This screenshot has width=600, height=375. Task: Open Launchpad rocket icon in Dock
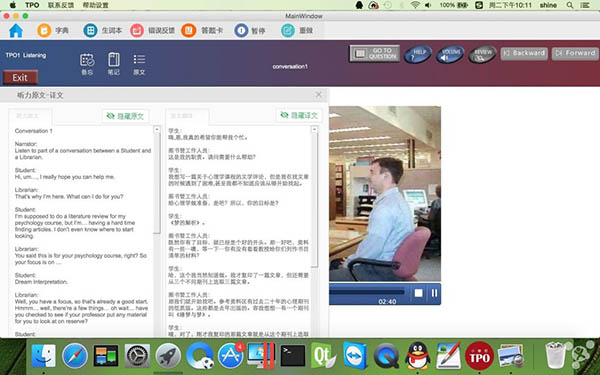tap(168, 356)
